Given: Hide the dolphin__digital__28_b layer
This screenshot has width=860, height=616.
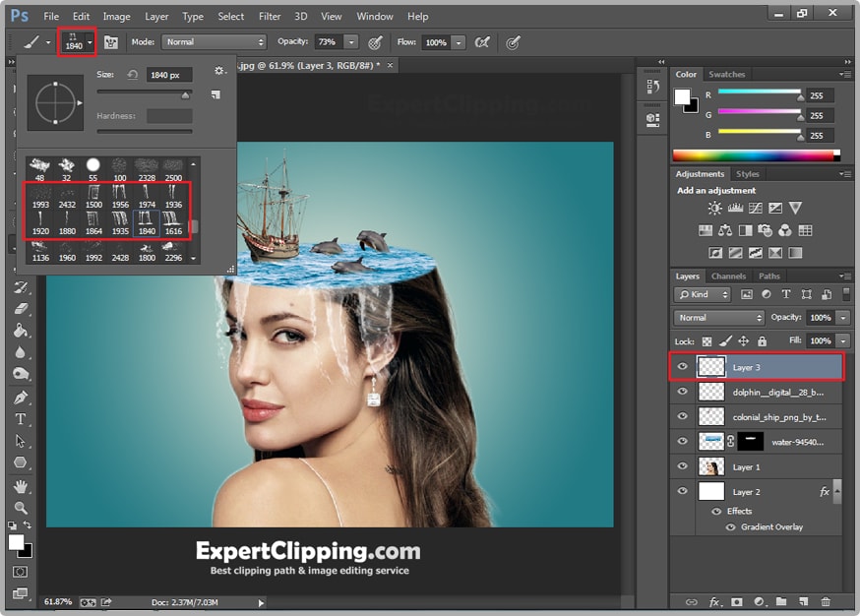Looking at the screenshot, I should [682, 391].
